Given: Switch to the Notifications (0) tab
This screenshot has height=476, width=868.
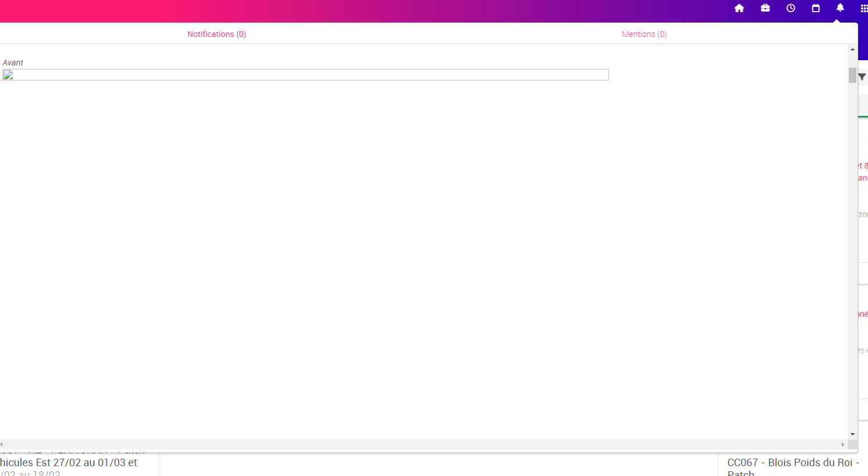Looking at the screenshot, I should click(217, 34).
